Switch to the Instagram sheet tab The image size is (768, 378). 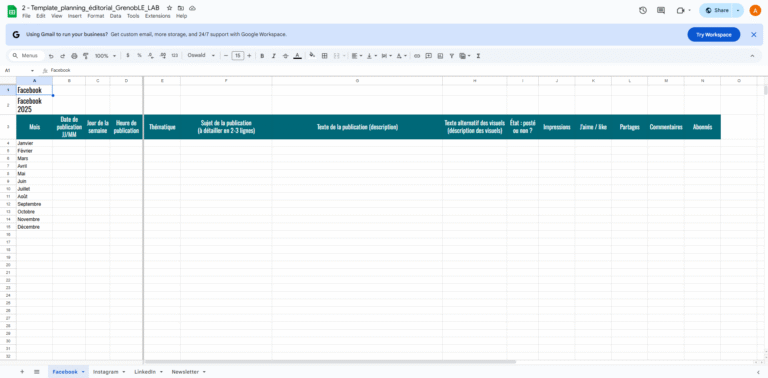[x=106, y=372]
